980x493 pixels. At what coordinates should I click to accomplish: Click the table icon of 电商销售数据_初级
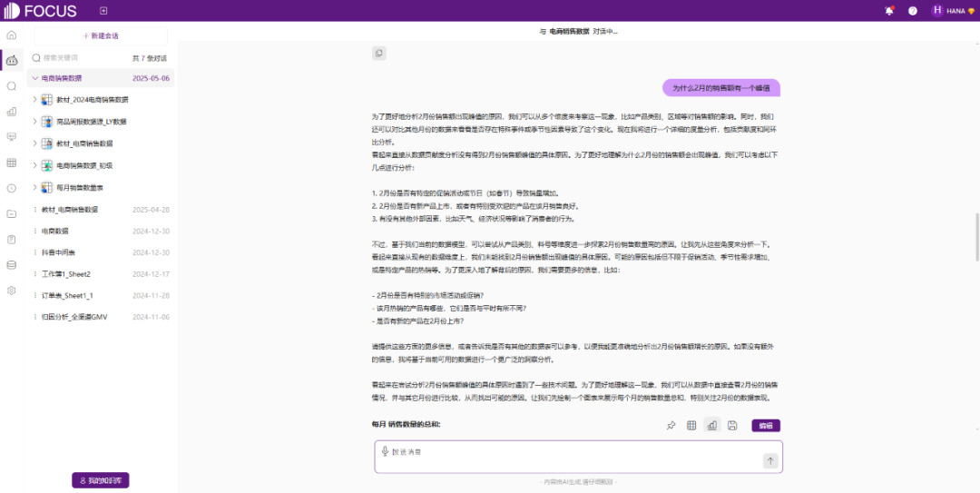click(47, 166)
